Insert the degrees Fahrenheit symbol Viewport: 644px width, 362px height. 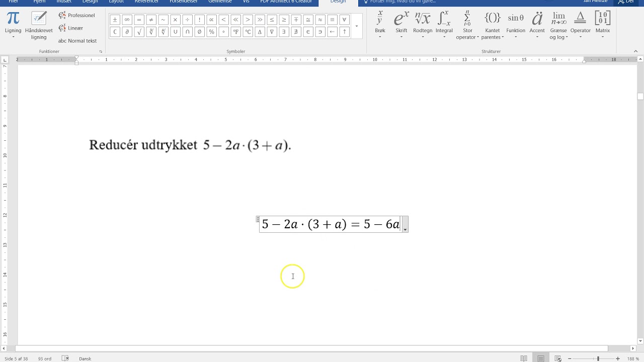[235, 32]
